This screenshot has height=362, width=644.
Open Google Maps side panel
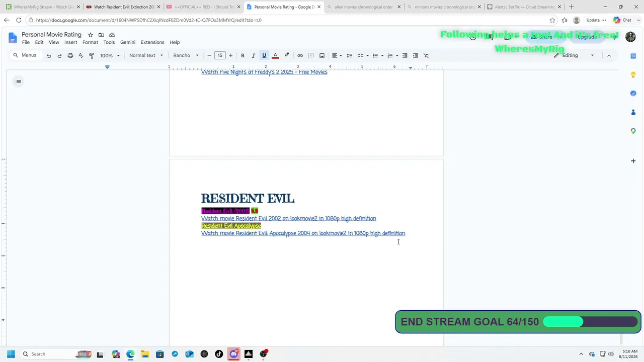pyautogui.click(x=633, y=131)
